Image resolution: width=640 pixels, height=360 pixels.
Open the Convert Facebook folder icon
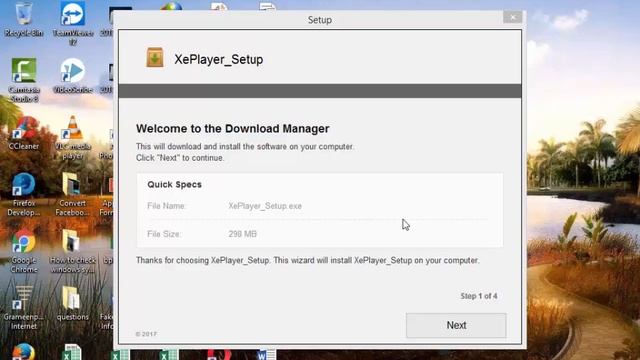pos(72,195)
